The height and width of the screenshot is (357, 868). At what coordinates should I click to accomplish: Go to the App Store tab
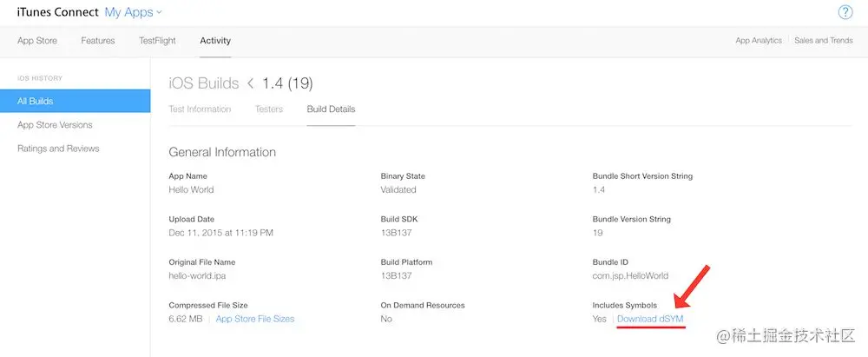tap(37, 41)
